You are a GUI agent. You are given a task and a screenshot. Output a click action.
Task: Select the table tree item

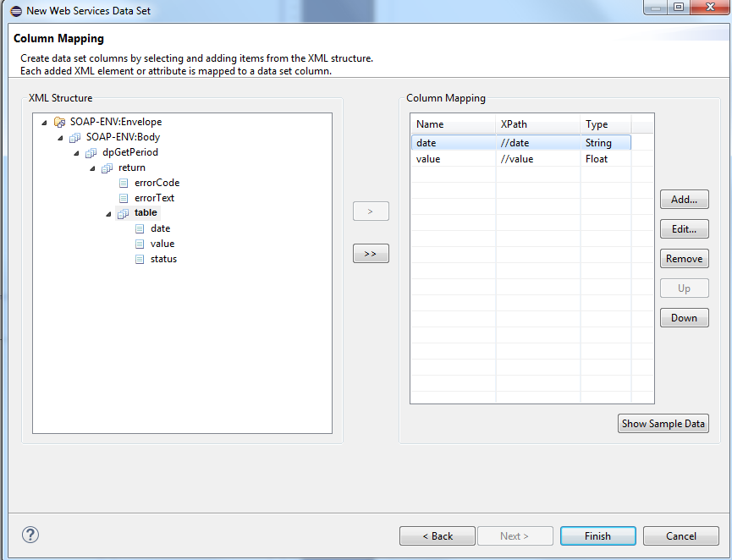[146, 213]
